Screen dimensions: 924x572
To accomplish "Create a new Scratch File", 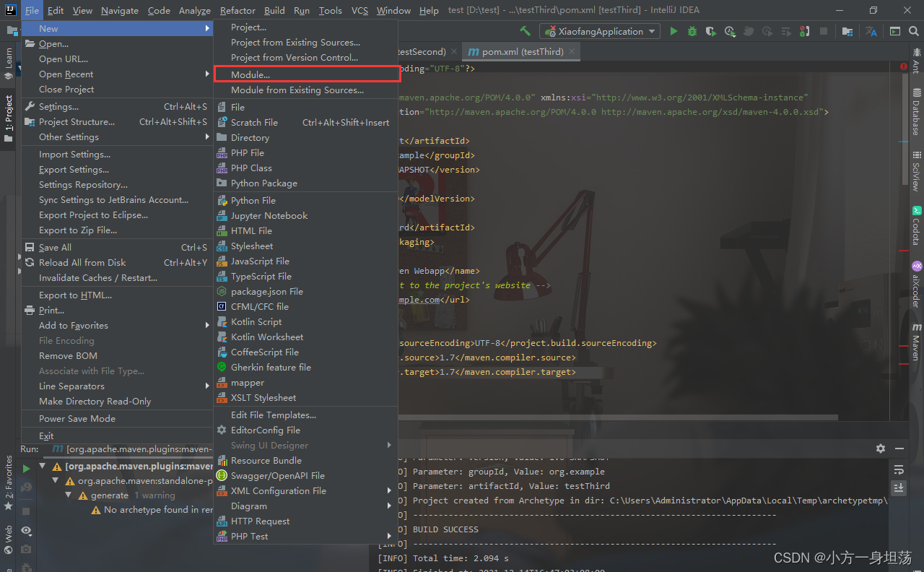I will tap(305, 123).
